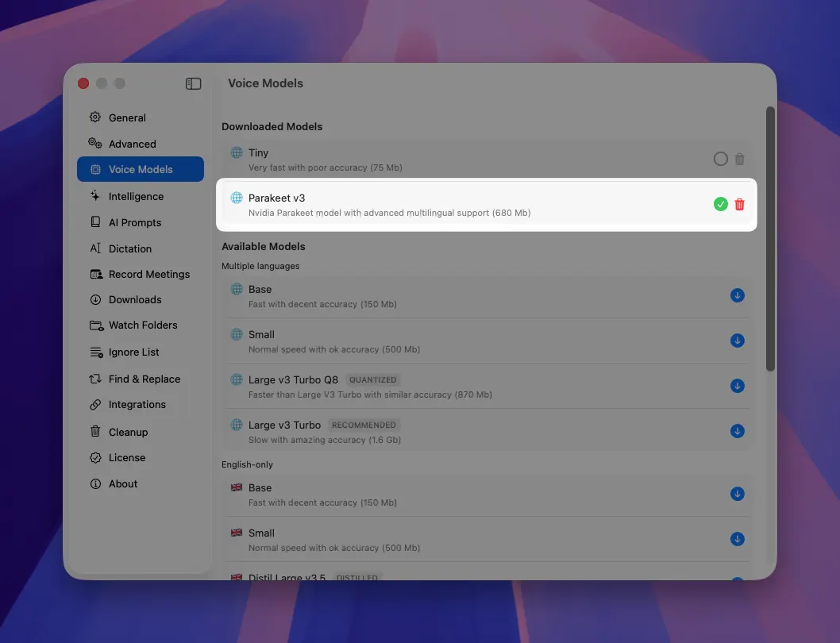Click the About info icon
Screen dimensions: 840x643
pyautogui.click(x=95, y=484)
